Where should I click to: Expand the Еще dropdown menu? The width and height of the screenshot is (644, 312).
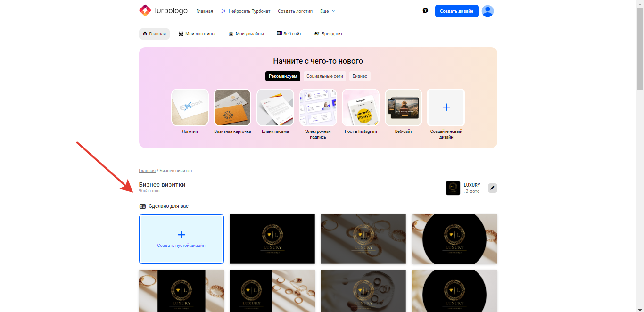tap(327, 11)
